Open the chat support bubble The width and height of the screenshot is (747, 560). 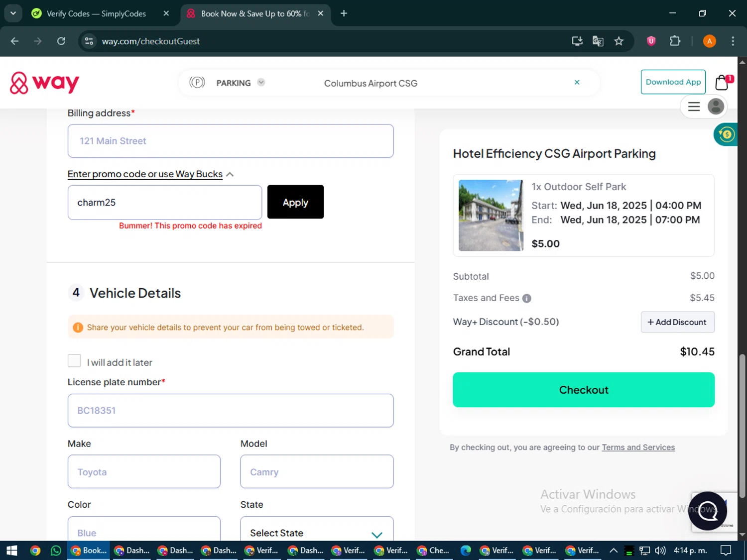click(x=708, y=511)
